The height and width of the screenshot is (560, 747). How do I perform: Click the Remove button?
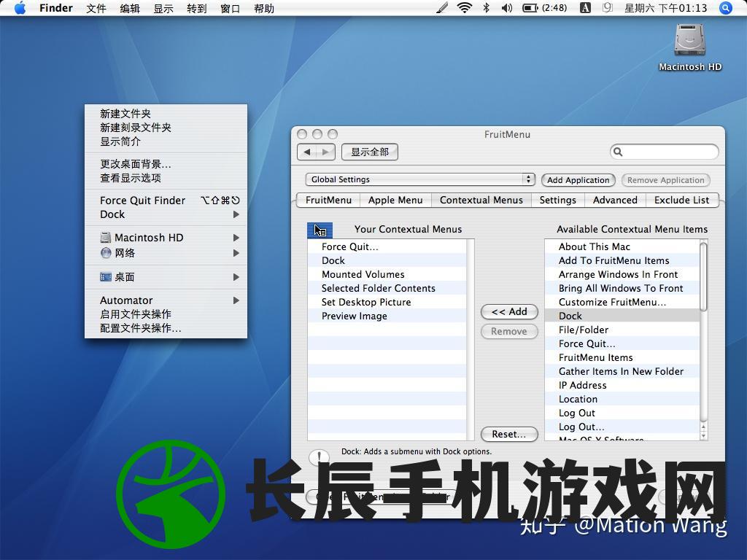pyautogui.click(x=509, y=331)
